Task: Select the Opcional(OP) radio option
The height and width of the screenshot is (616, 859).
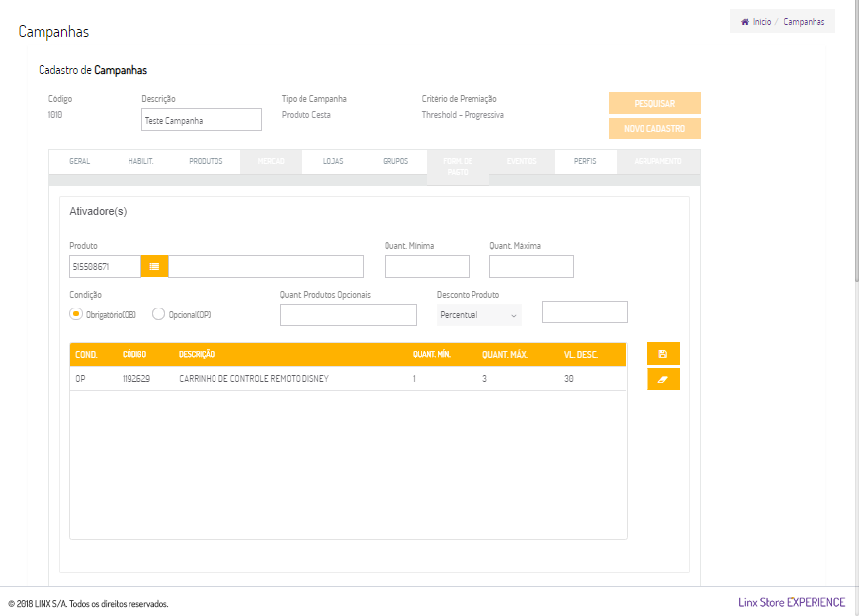Action: (x=158, y=314)
